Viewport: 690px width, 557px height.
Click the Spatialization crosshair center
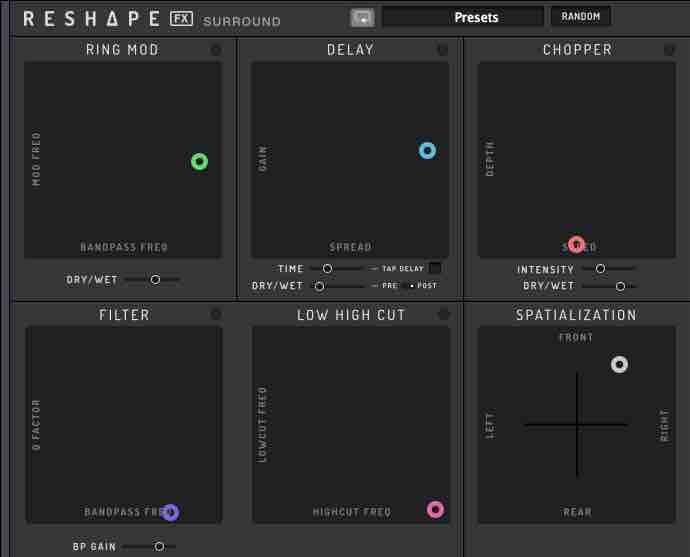[x=577, y=425]
